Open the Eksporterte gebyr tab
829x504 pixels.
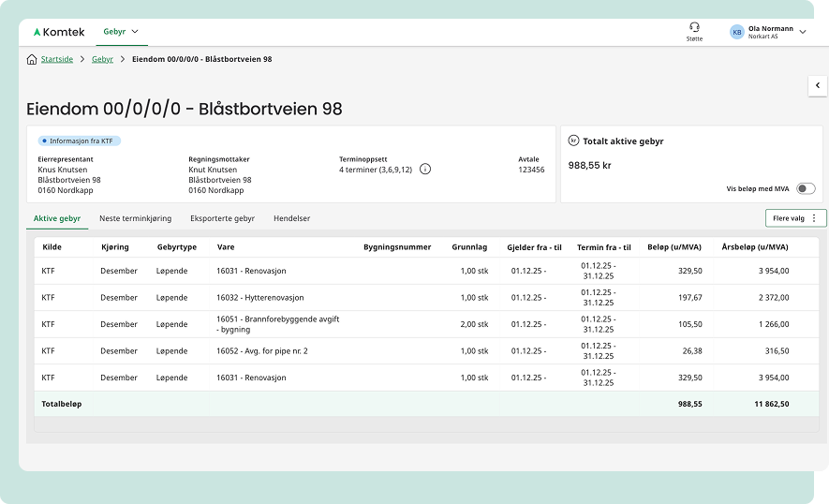(x=222, y=218)
